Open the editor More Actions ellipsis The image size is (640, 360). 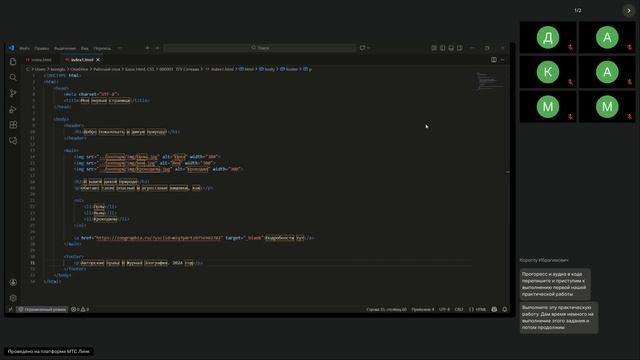click(x=502, y=60)
